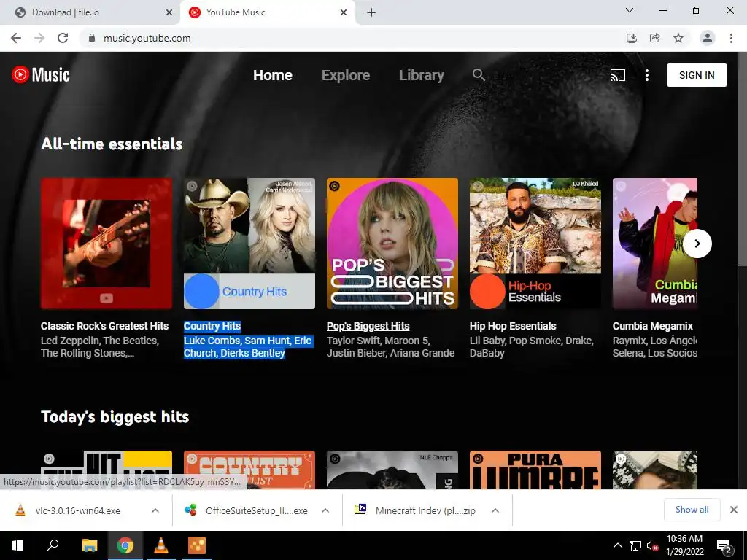Click the All-time essentials heading
The width and height of the screenshot is (747, 560).
click(x=112, y=144)
